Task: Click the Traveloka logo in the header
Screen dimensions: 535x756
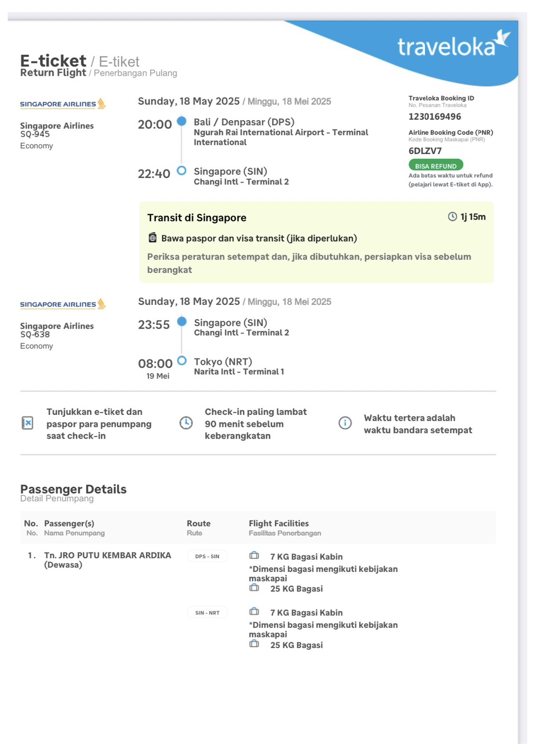Action: click(453, 45)
